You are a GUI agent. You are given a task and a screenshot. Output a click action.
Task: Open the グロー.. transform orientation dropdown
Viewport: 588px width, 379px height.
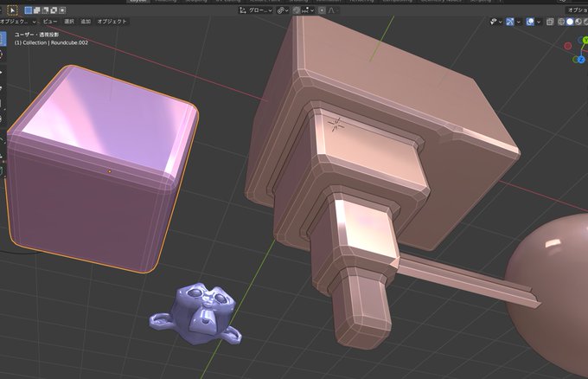click(x=256, y=10)
